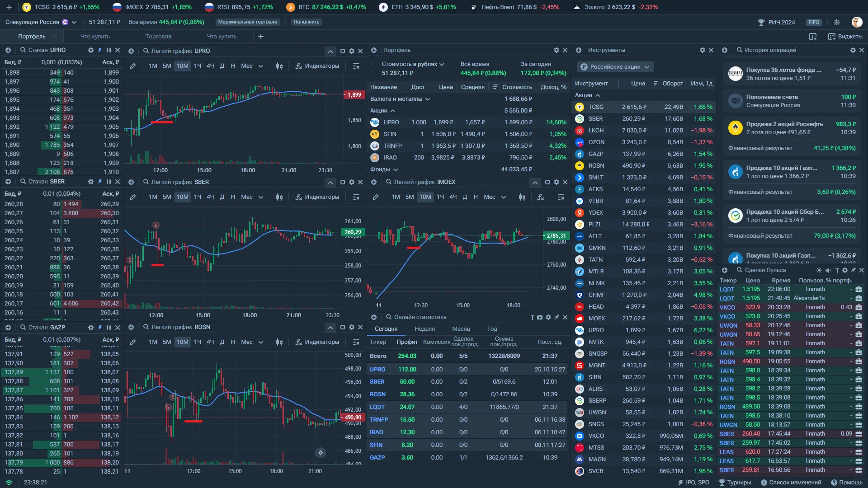The width and height of the screenshot is (868, 488).
Task: Open the РИЧ 2024 tournament badge
Action: coord(777,22)
